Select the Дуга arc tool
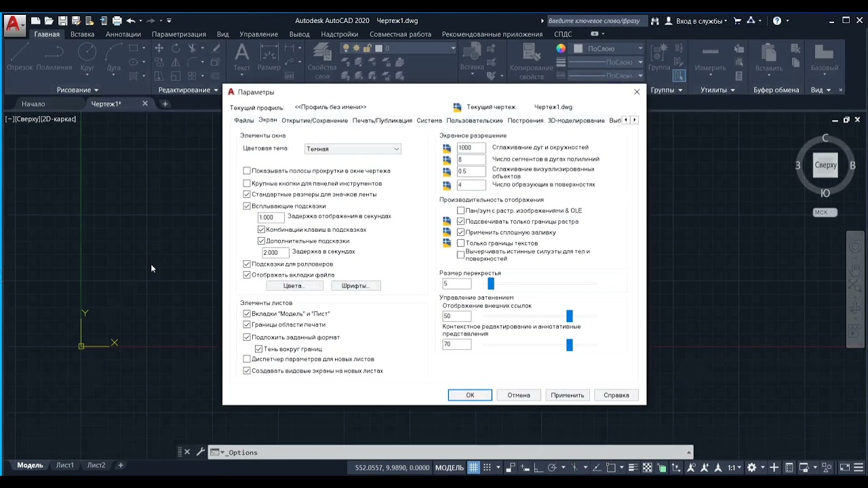 pyautogui.click(x=114, y=57)
